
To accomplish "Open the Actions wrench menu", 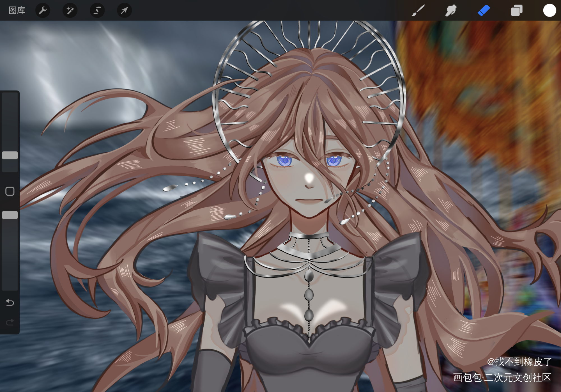I will coord(43,10).
